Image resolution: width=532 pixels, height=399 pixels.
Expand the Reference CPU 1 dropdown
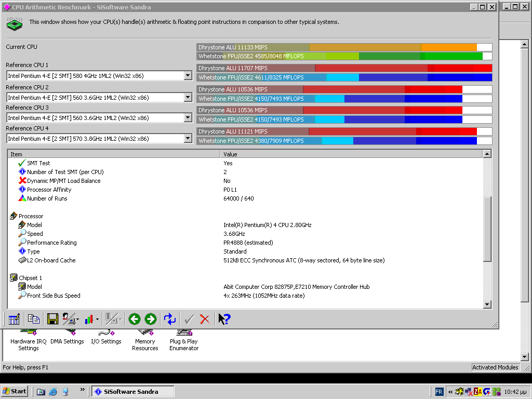pyautogui.click(x=188, y=76)
